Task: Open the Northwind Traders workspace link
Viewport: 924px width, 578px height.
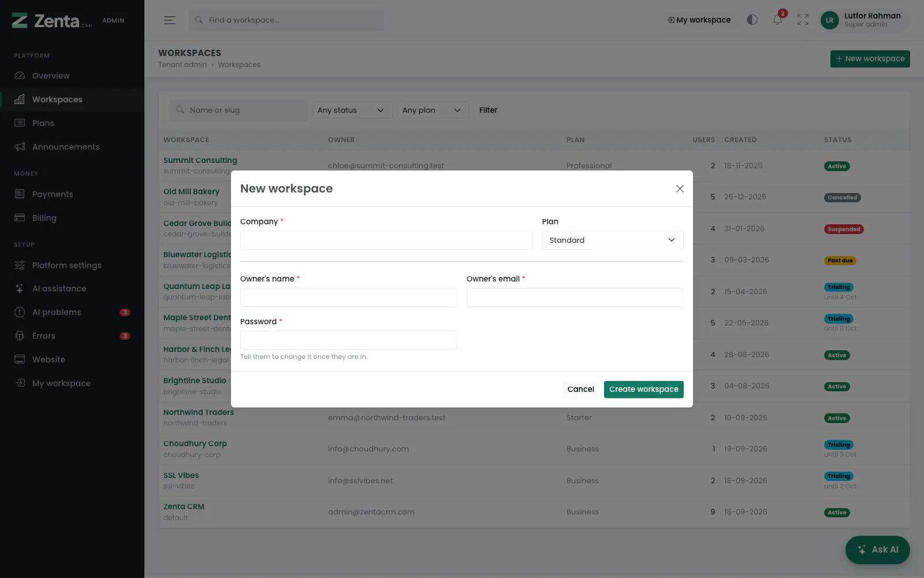Action: [x=199, y=412]
